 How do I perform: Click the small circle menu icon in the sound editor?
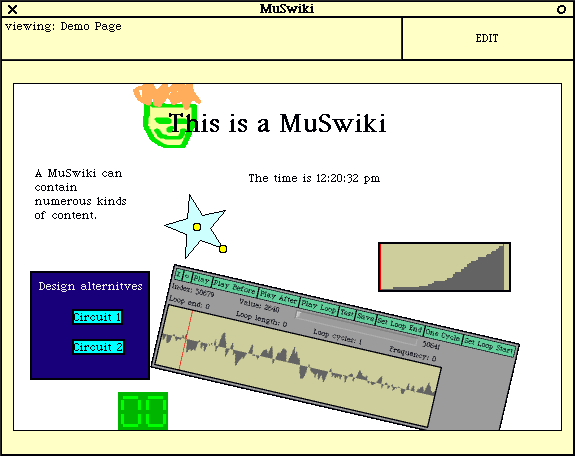tap(187, 276)
